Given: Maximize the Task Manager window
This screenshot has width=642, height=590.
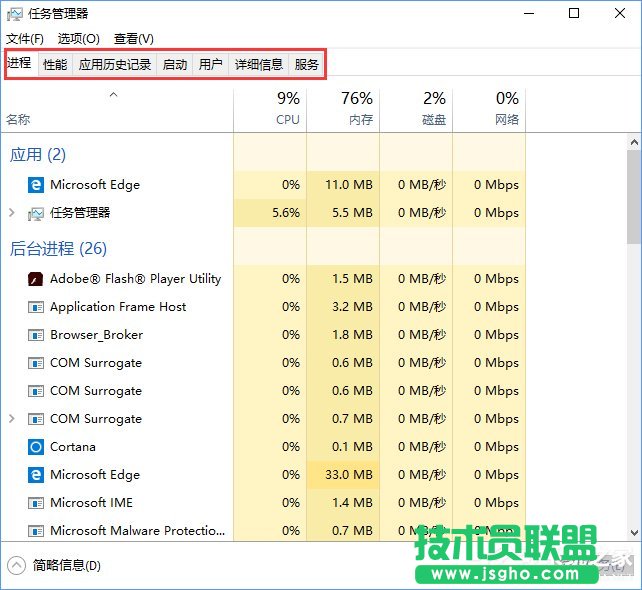Looking at the screenshot, I should [574, 14].
